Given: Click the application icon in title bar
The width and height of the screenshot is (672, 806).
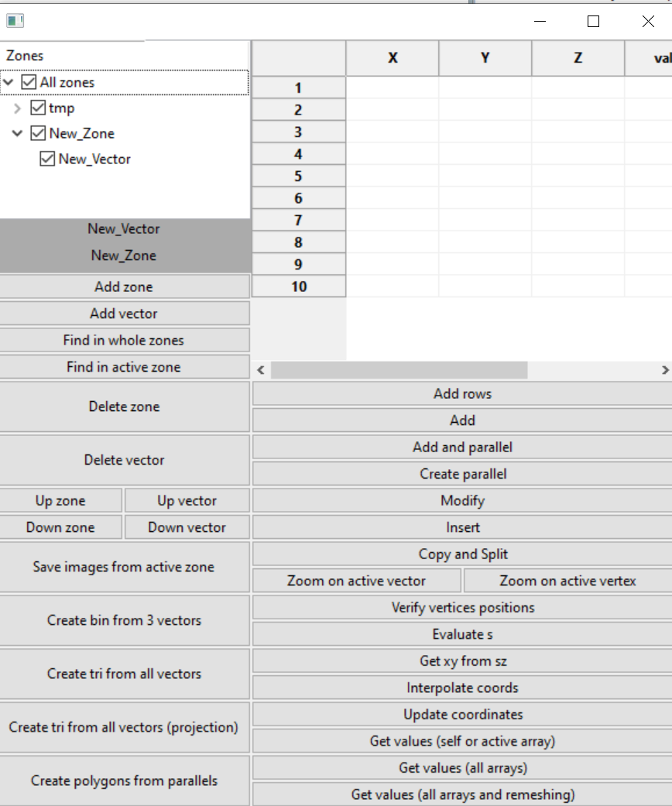Looking at the screenshot, I should click(x=15, y=21).
